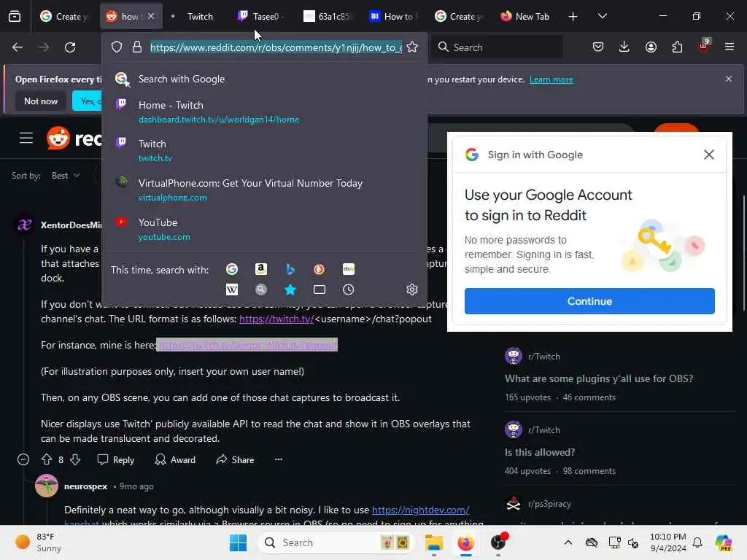Close the Sign in with Google popup
Viewport: 747px width, 560px height.
(708, 155)
